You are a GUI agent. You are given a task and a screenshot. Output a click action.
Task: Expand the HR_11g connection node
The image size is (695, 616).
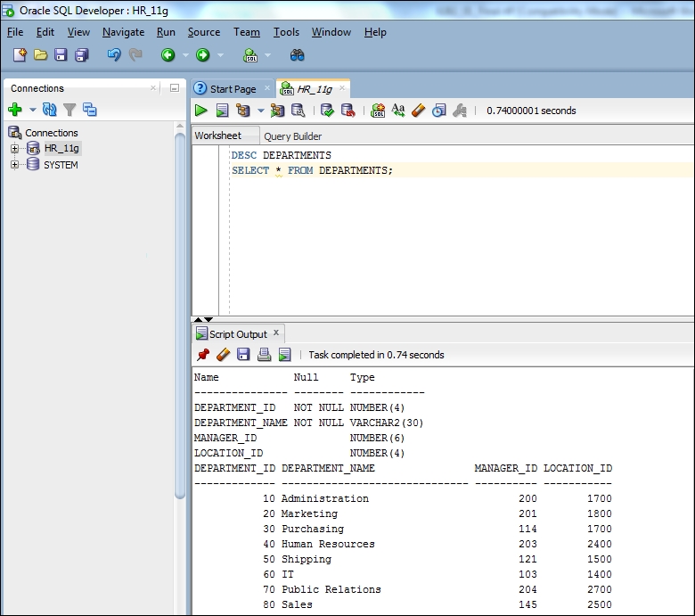[x=14, y=149]
